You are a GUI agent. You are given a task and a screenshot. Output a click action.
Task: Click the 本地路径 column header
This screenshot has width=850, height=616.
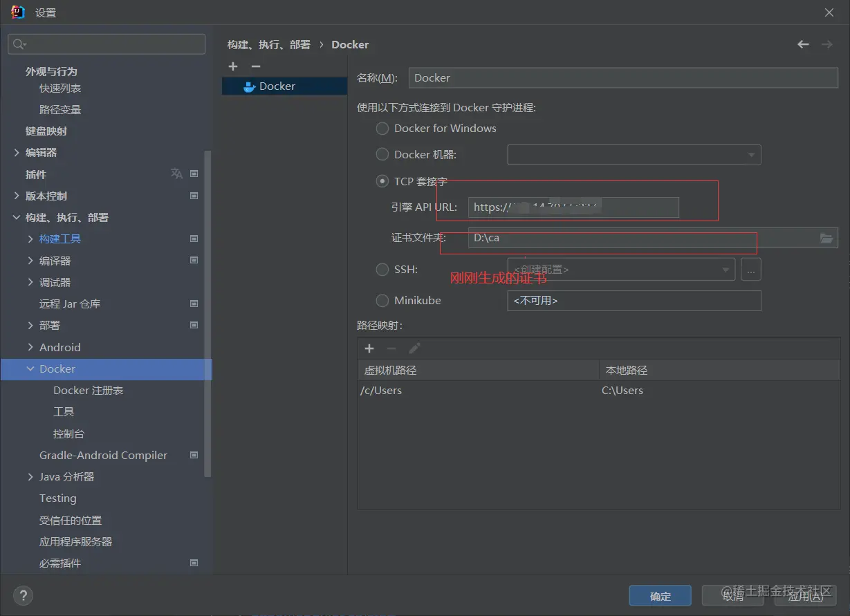click(x=720, y=370)
